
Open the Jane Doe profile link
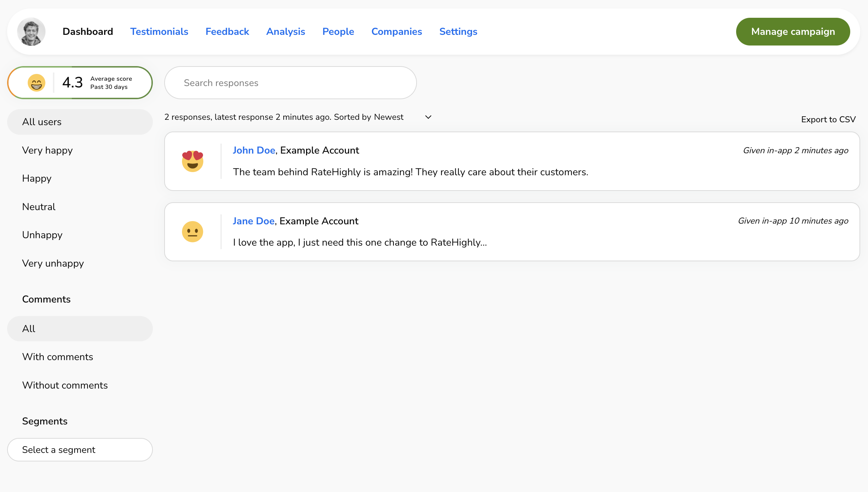pyautogui.click(x=253, y=221)
